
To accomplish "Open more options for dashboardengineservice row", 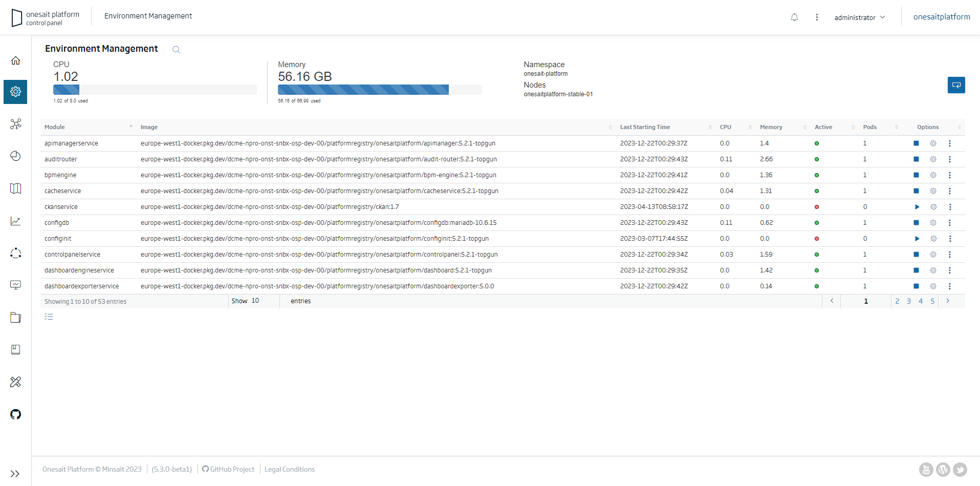I will coord(950,270).
